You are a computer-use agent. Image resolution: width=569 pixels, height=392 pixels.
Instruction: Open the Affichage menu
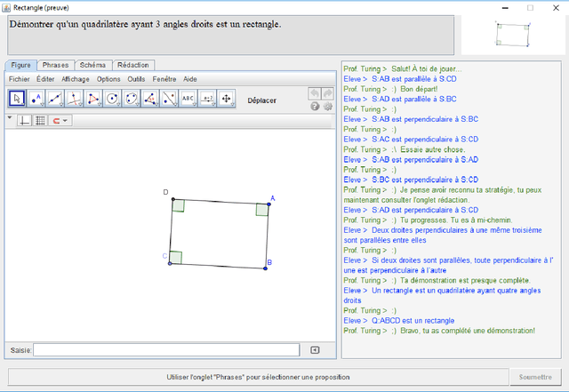coord(76,79)
